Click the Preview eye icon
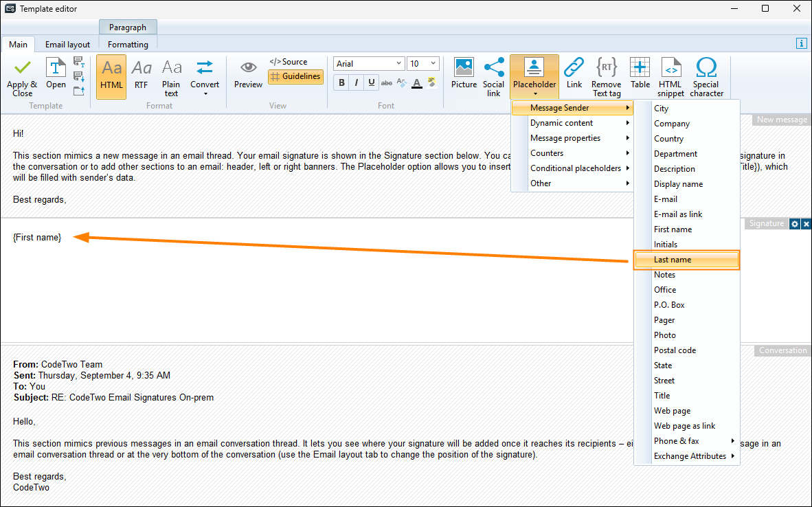The image size is (812, 507). (248, 68)
